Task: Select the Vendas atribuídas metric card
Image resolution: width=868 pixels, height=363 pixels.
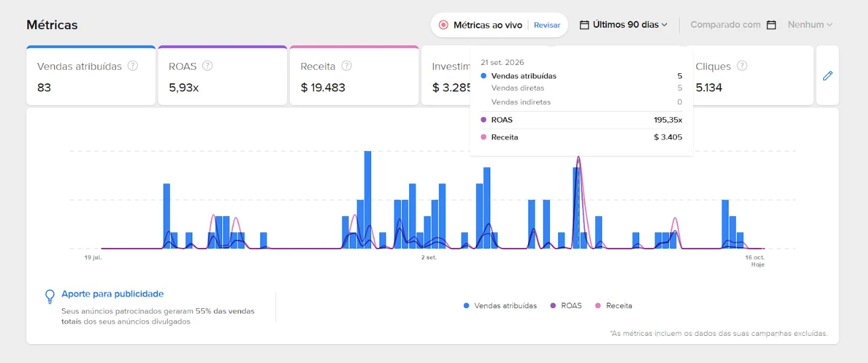Action: [91, 75]
